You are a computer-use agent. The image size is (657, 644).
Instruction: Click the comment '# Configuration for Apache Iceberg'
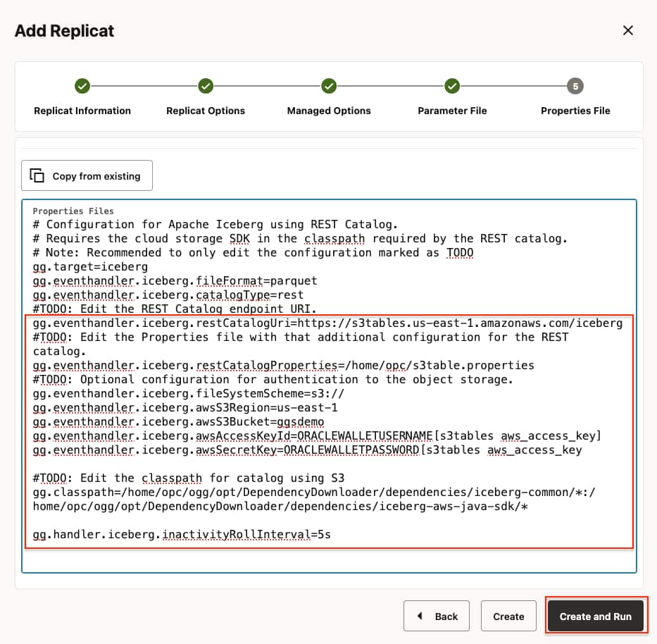point(215,224)
